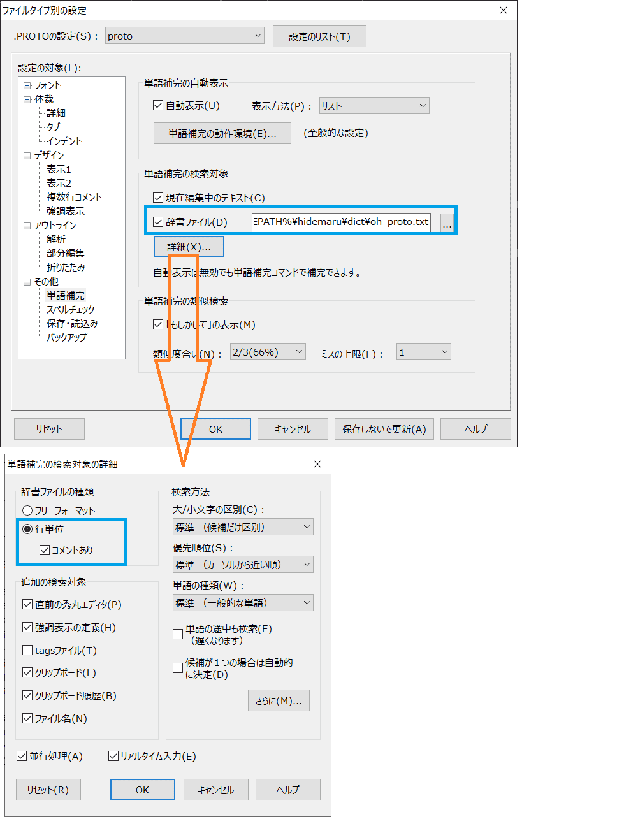The width and height of the screenshot is (624, 840).
Task: Open the 単語の種類 dropdown
Action: pyautogui.click(x=243, y=603)
